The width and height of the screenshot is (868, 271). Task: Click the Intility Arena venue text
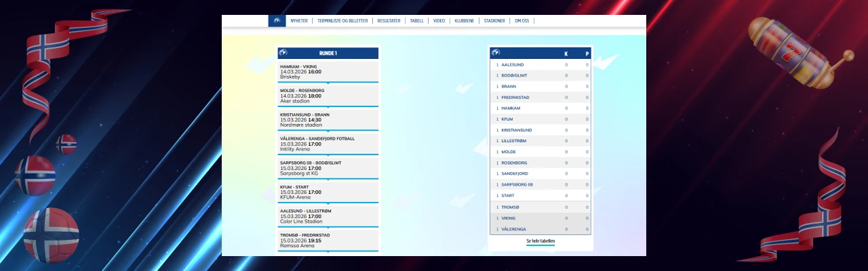coord(295,149)
